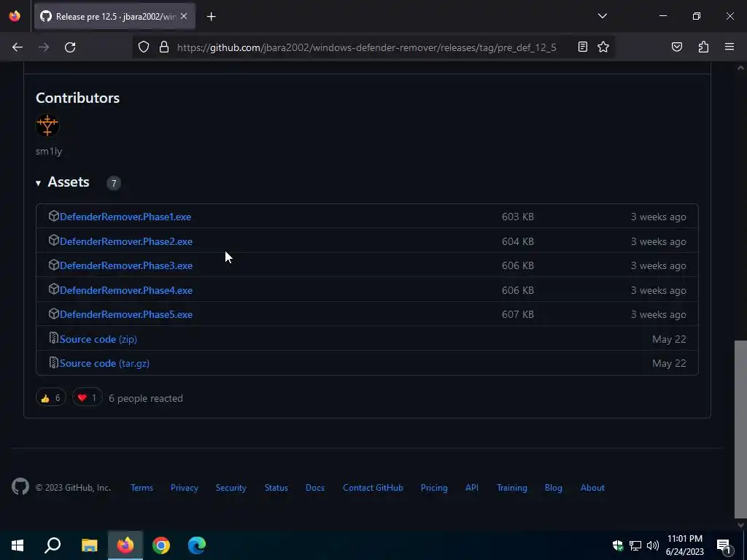This screenshot has width=747, height=560.
Task: Download DefenderRemover.Phase4.exe
Action: (125, 290)
